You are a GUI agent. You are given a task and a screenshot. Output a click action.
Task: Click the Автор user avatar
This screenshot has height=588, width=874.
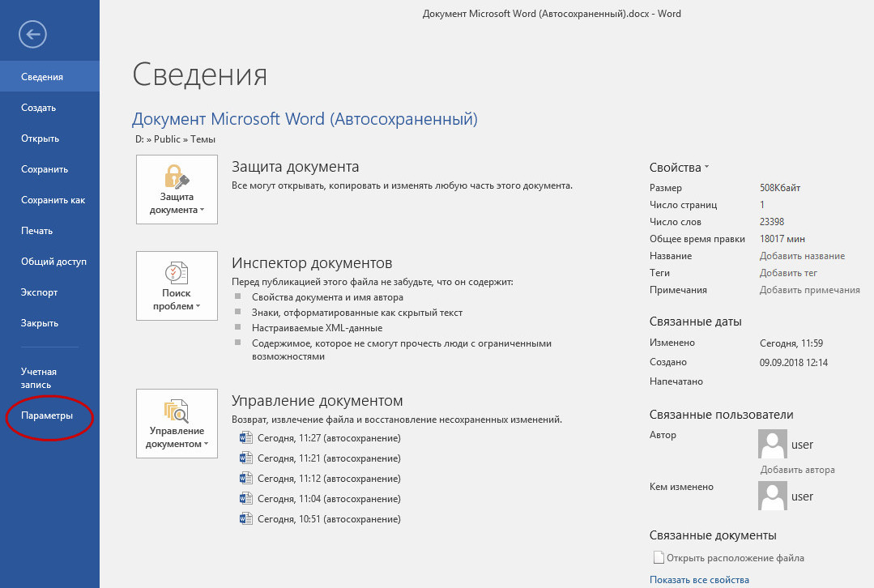773,444
